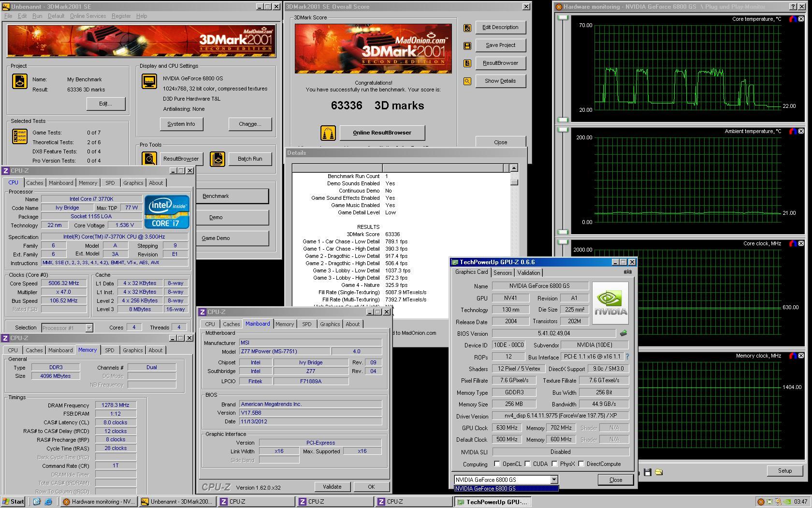Click the Save Project floppy icon
Screen dimensions: 812x508
(467, 45)
